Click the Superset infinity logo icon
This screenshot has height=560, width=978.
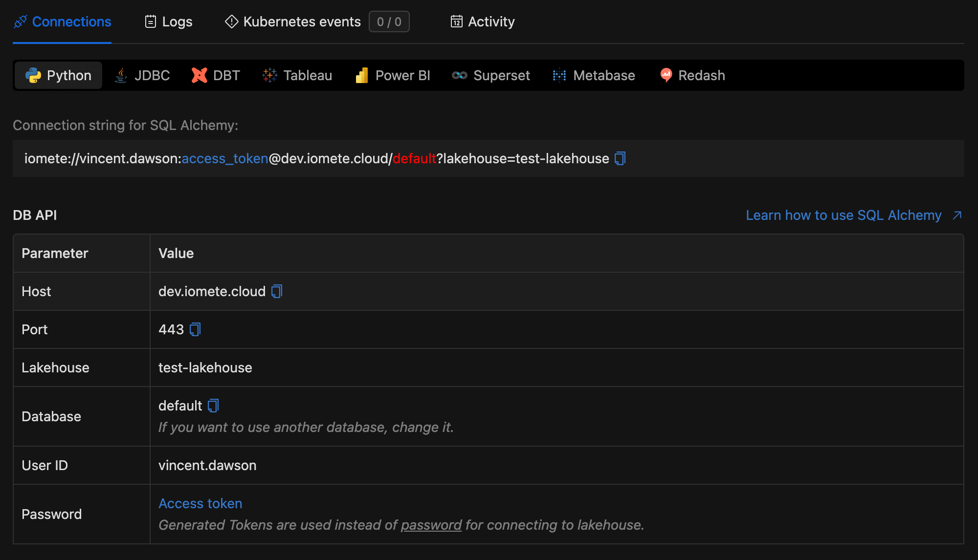[x=460, y=75]
